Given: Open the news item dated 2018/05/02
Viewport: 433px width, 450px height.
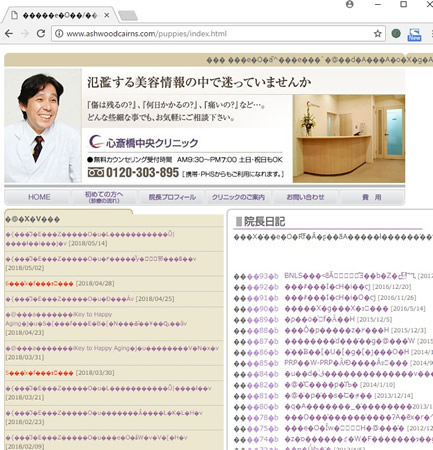Looking at the screenshot, I should 101,263.
